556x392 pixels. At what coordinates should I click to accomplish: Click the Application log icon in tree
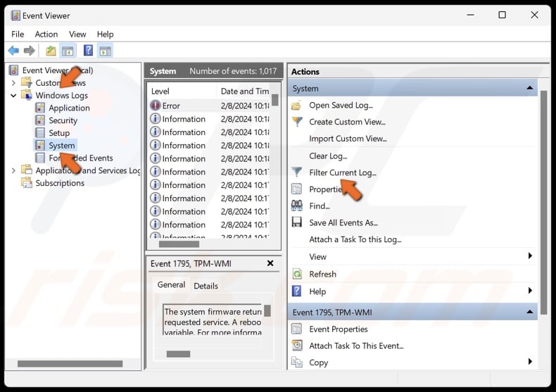40,108
